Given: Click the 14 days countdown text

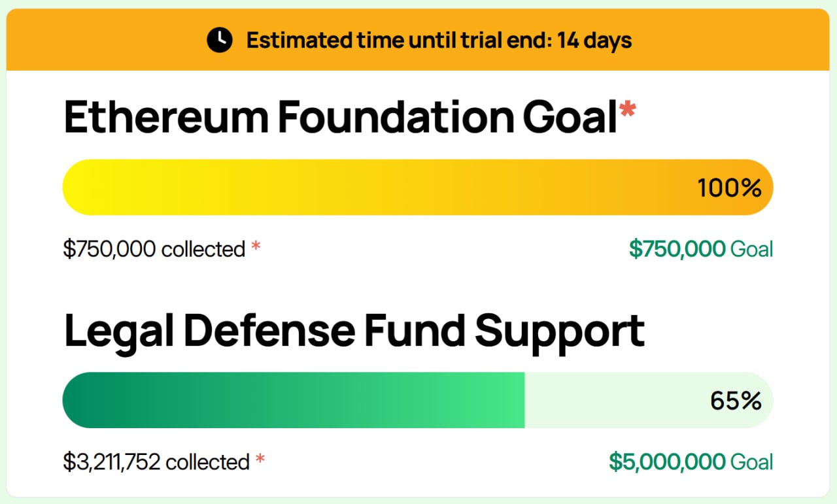Looking at the screenshot, I should 595,41.
